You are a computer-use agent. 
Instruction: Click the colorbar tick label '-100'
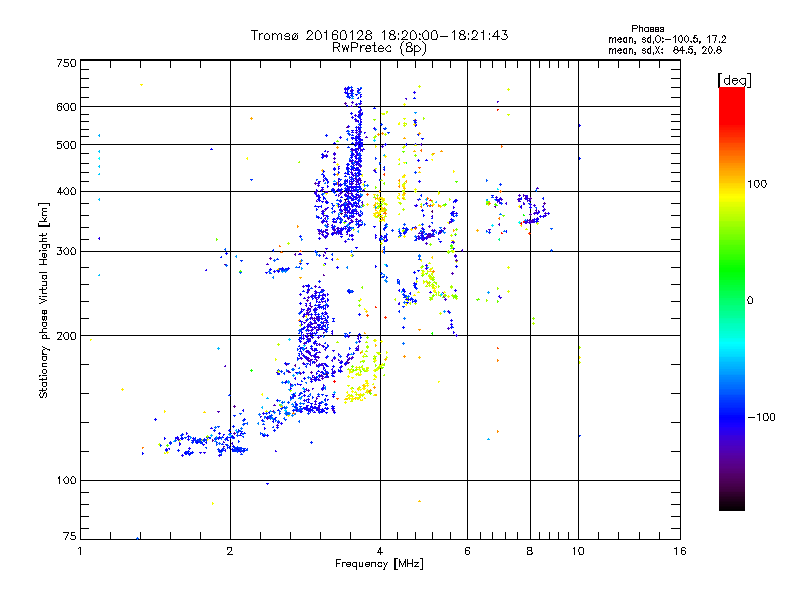(761, 417)
